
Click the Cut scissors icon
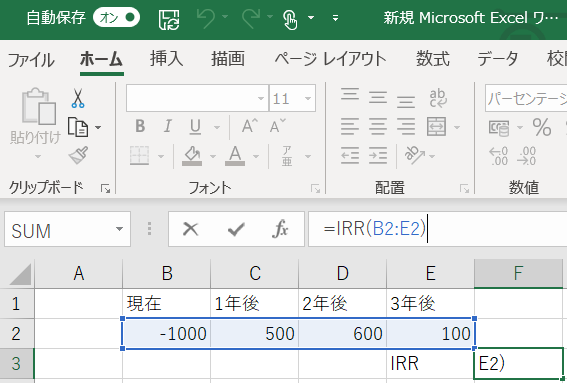click(x=78, y=98)
